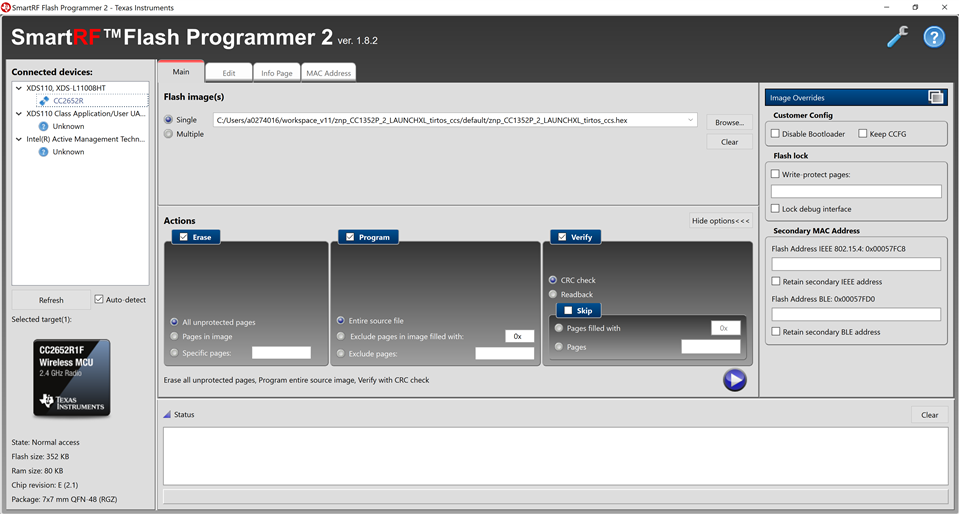The width and height of the screenshot is (959, 514).
Task: Click the Pages skip input field
Action: coord(711,347)
